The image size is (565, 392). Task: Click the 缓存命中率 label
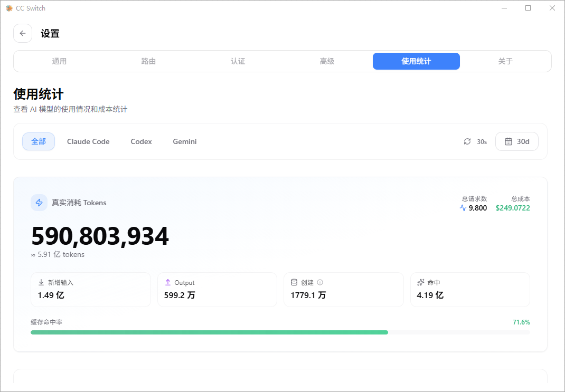[46, 322]
